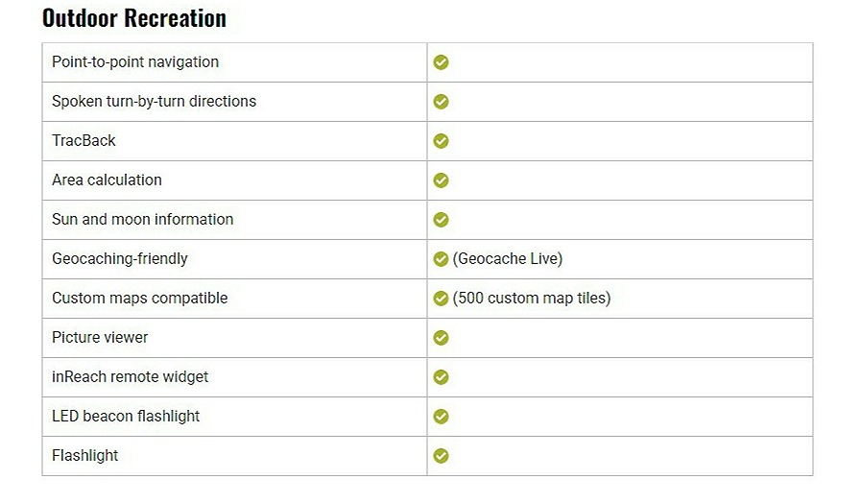
Task: Click the Area calculation checkmark icon
Action: point(441,180)
